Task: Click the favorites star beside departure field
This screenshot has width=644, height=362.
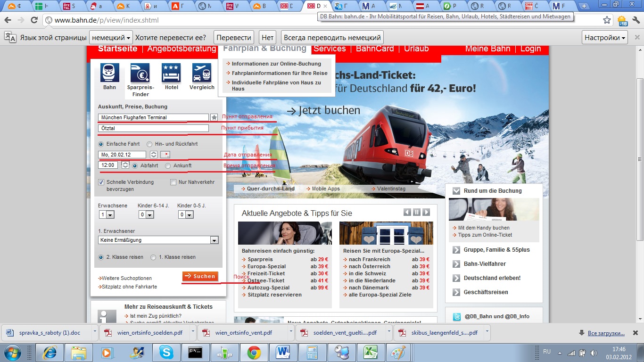Action: [x=215, y=117]
